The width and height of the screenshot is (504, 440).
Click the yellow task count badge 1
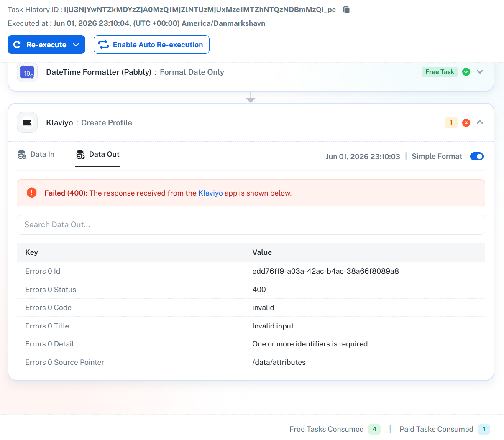(451, 122)
